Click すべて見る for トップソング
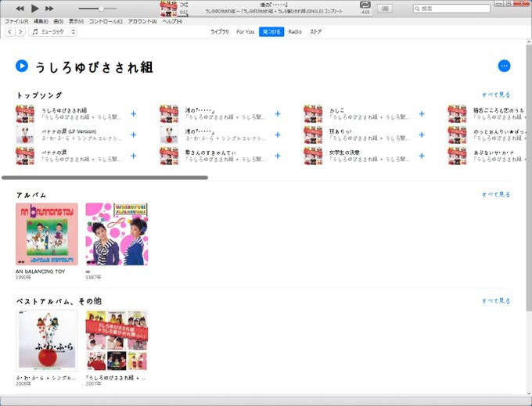The width and height of the screenshot is (532, 406). [496, 95]
